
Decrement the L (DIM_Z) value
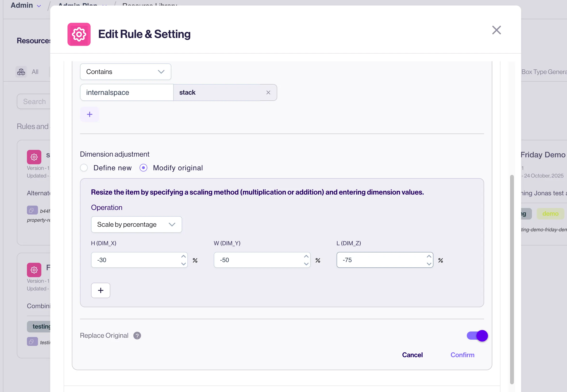429,264
